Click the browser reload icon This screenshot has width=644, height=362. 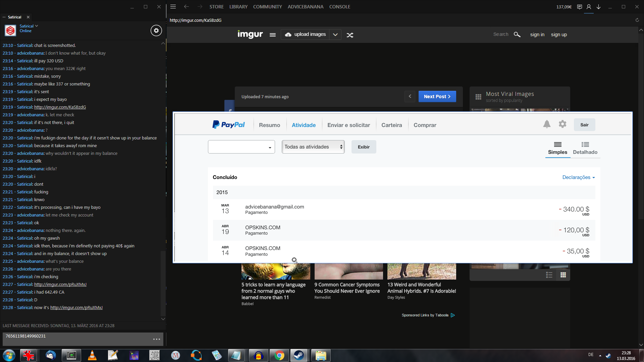click(637, 20)
